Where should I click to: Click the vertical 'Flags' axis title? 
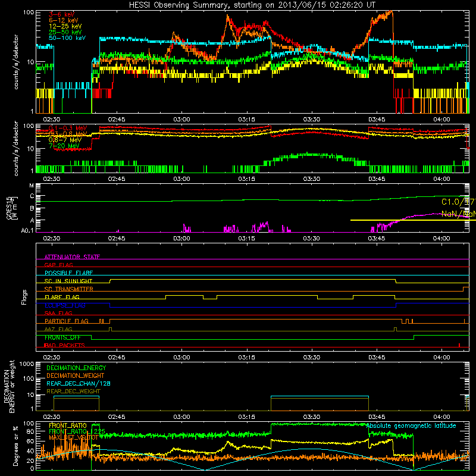click(x=24, y=297)
